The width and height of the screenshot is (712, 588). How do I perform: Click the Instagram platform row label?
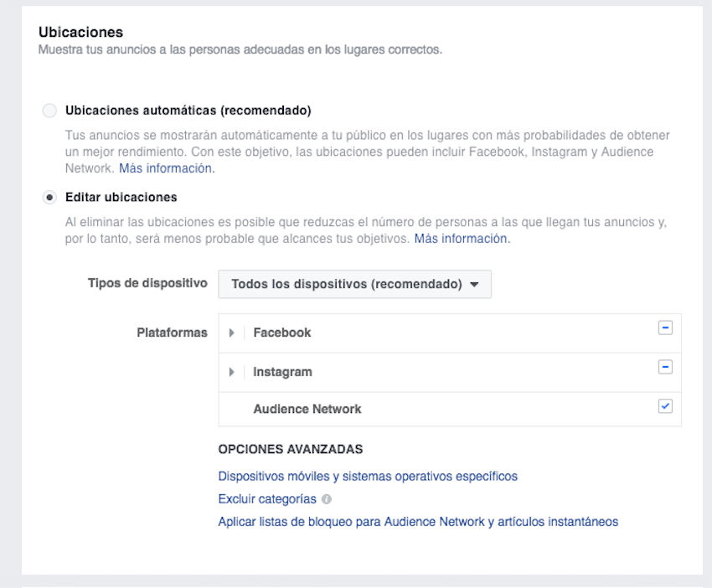pos(282,373)
